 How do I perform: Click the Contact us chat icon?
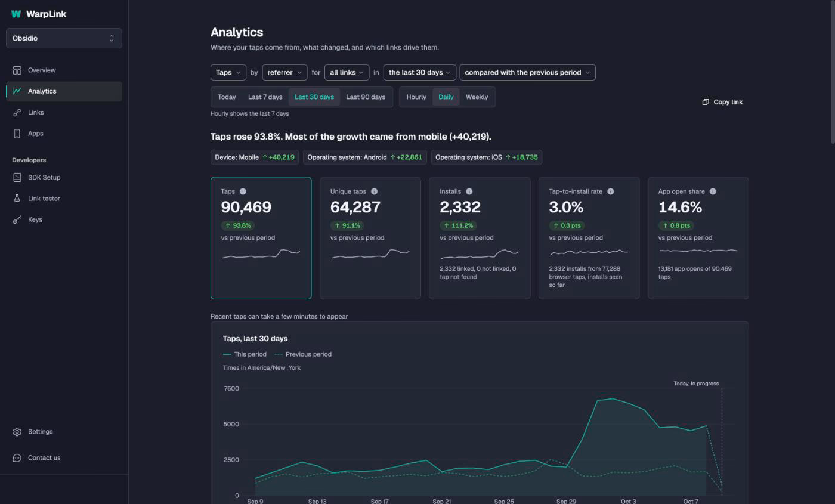pyautogui.click(x=17, y=458)
